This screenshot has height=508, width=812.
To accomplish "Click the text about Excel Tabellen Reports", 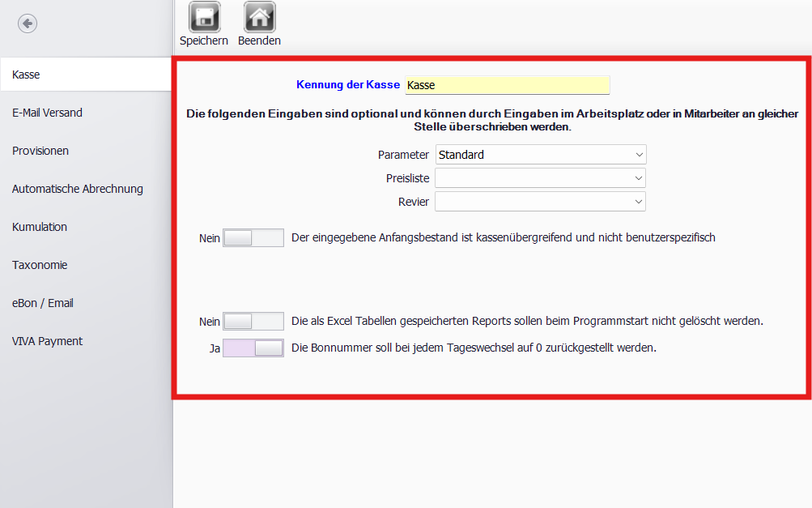I will click(x=527, y=321).
